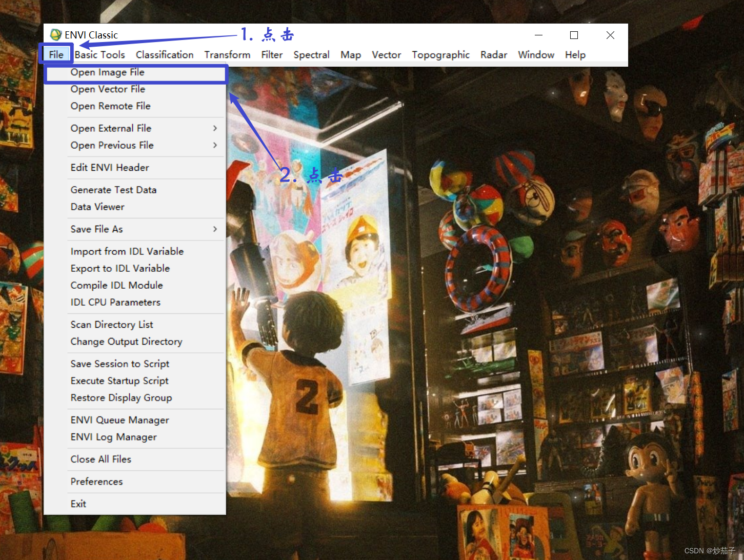This screenshot has width=744, height=560.
Task: Open the Basic Tools menu
Action: 100,54
